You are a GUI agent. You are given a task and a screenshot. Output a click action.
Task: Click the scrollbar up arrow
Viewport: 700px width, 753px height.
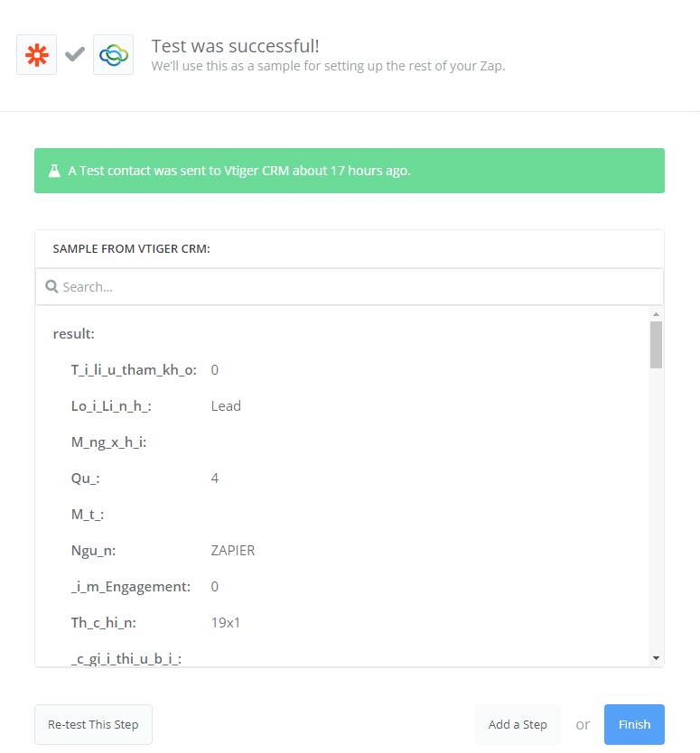click(656, 314)
